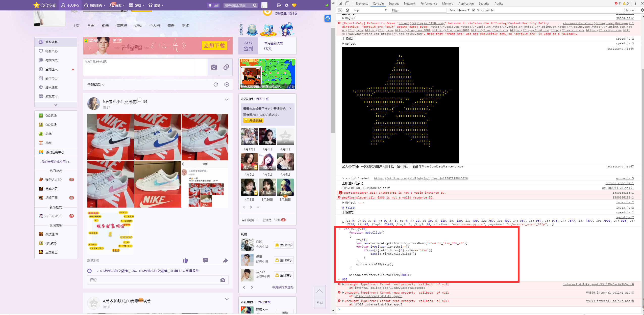Clear the console with the ban icon

coord(347,10)
